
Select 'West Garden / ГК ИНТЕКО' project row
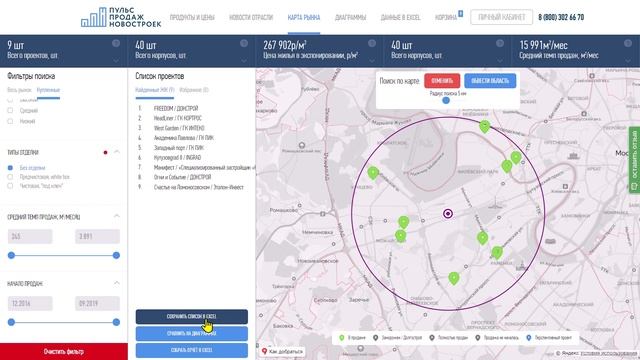[179, 128]
